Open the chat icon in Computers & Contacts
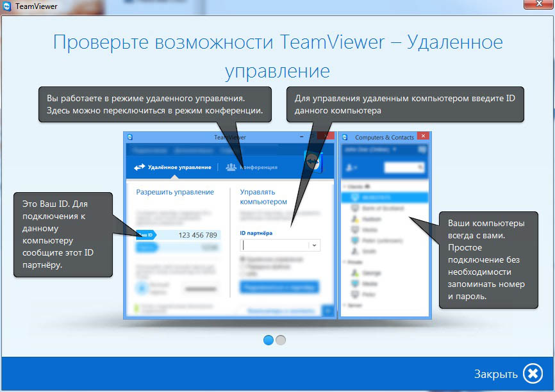Viewport: 555px width, 392px height. click(421, 149)
